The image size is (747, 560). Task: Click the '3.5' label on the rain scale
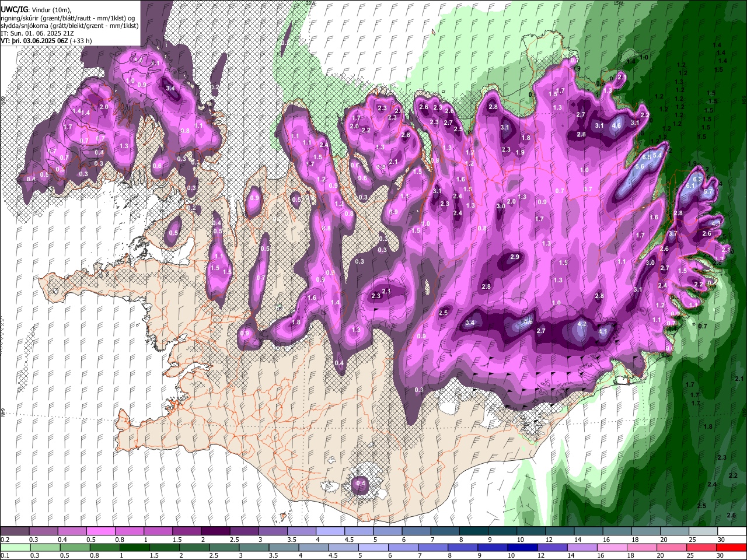[x=273, y=555]
